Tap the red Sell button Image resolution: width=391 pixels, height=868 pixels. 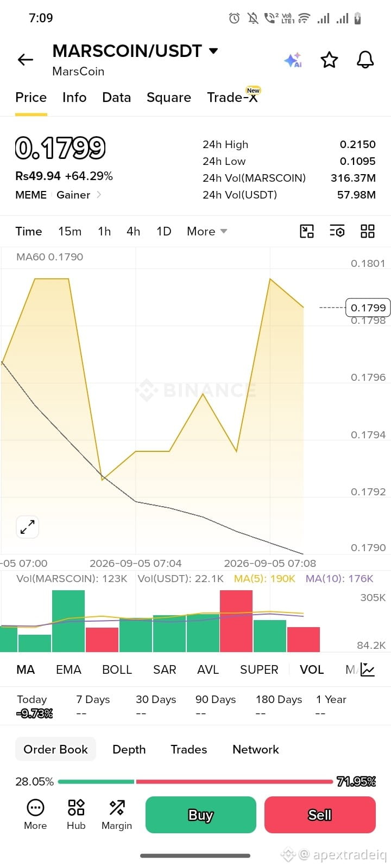coord(320,815)
